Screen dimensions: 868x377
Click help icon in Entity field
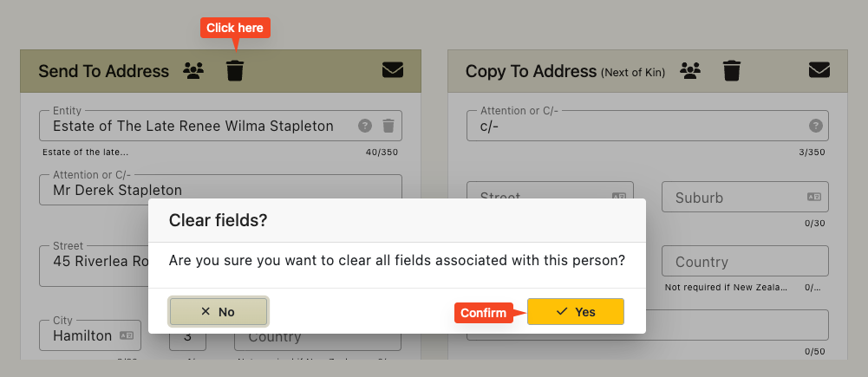point(364,126)
